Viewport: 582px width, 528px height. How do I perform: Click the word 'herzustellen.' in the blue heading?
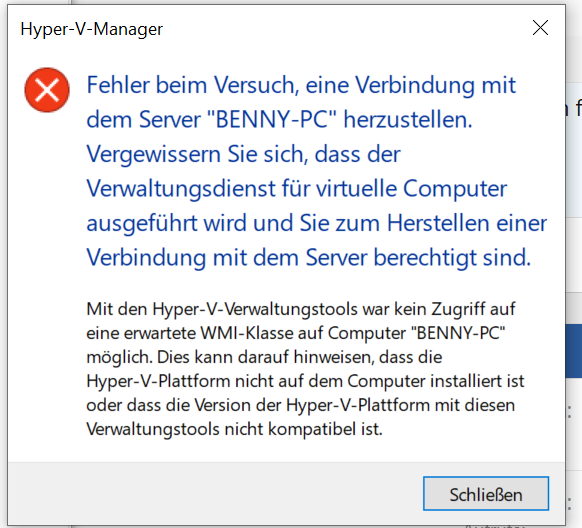coord(408,119)
